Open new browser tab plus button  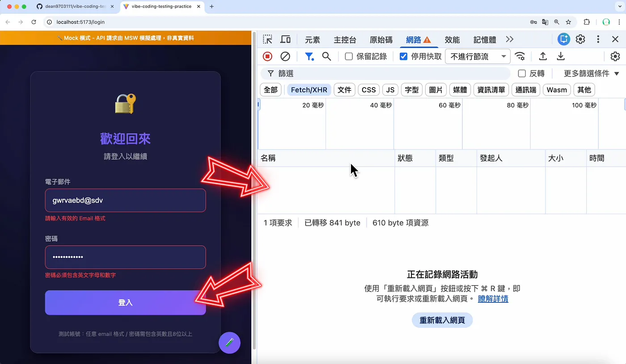tap(211, 6)
